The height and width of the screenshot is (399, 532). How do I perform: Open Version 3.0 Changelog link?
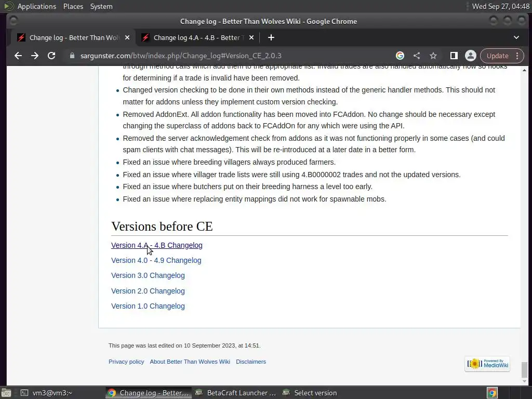coord(148,275)
